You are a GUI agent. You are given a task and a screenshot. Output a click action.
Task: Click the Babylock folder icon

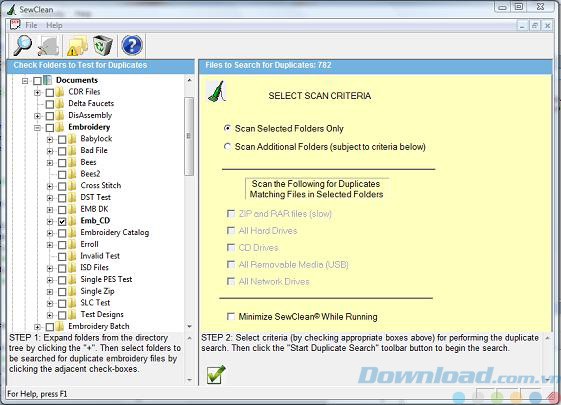pyautogui.click(x=72, y=139)
